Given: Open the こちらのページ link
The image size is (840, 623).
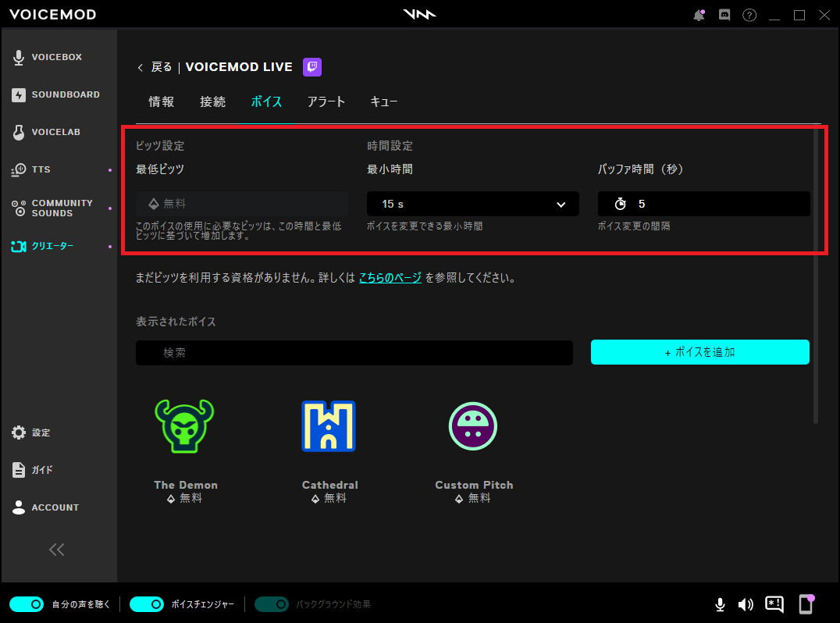Looking at the screenshot, I should point(390,277).
